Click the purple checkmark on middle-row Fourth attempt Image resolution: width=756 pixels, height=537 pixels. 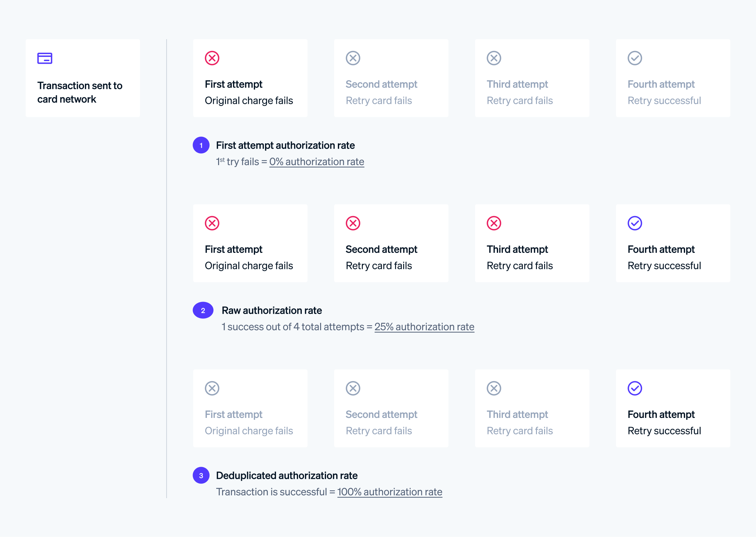[635, 223]
